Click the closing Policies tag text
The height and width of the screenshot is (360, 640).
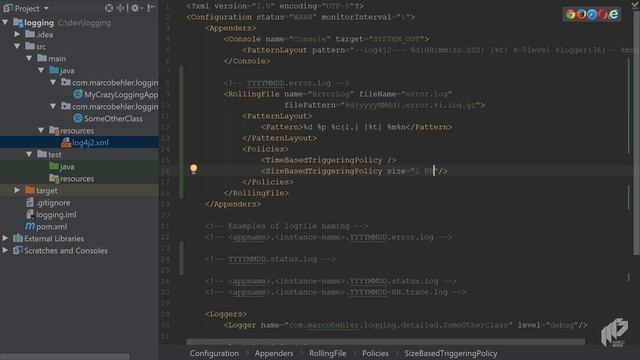268,182
